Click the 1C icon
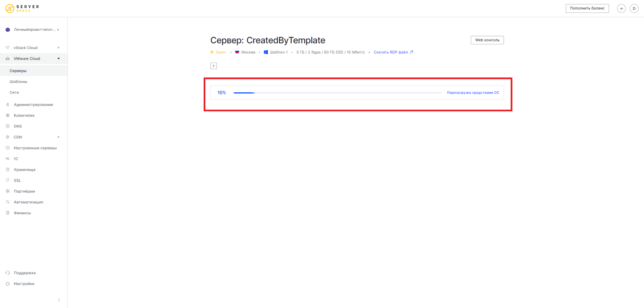The image size is (644, 308). pyautogui.click(x=8, y=159)
